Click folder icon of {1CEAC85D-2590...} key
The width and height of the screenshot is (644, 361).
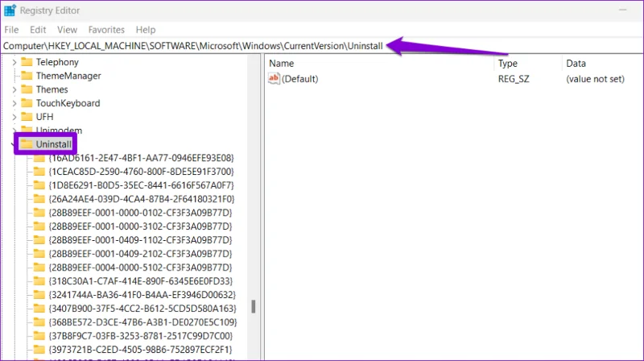pyautogui.click(x=39, y=172)
